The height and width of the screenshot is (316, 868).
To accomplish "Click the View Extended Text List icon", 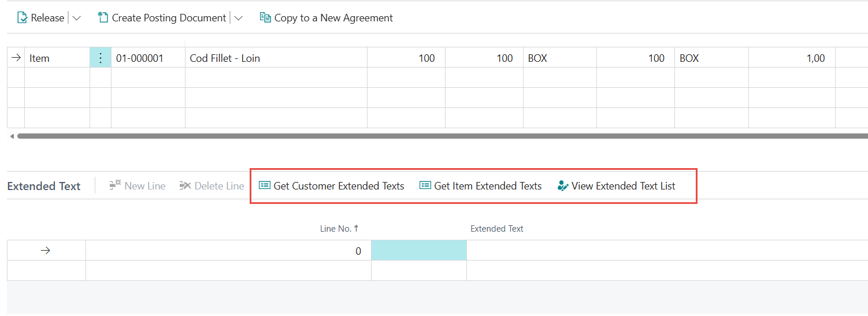I will pyautogui.click(x=563, y=186).
